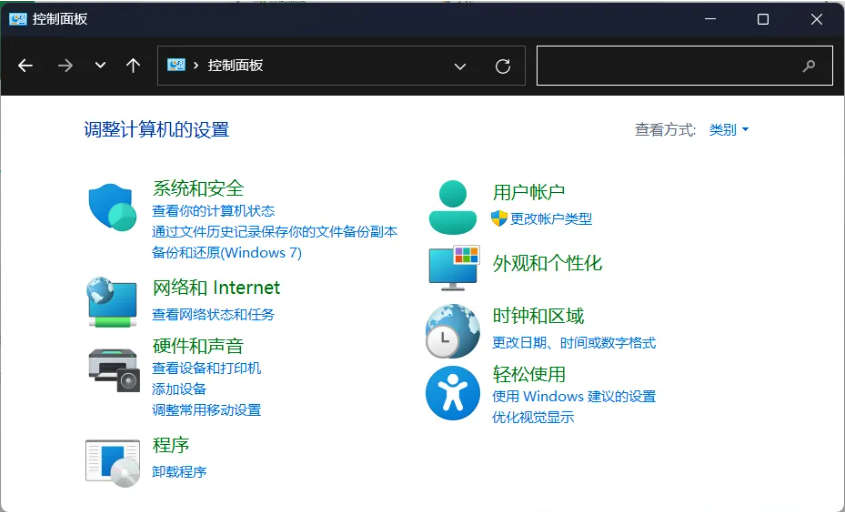The width and height of the screenshot is (845, 512).
Task: Go up one level with up arrow
Action: 133,66
